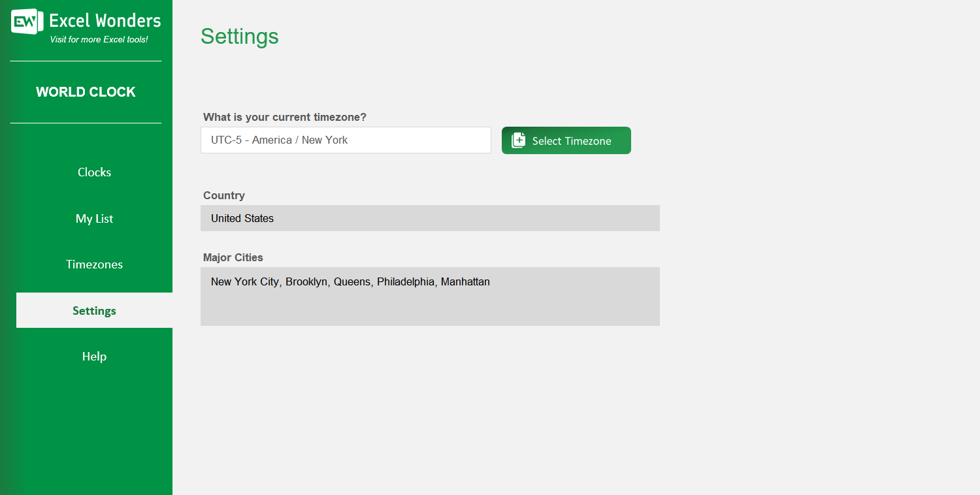Open the 'Visit for more Excel tools!' link

click(99, 40)
